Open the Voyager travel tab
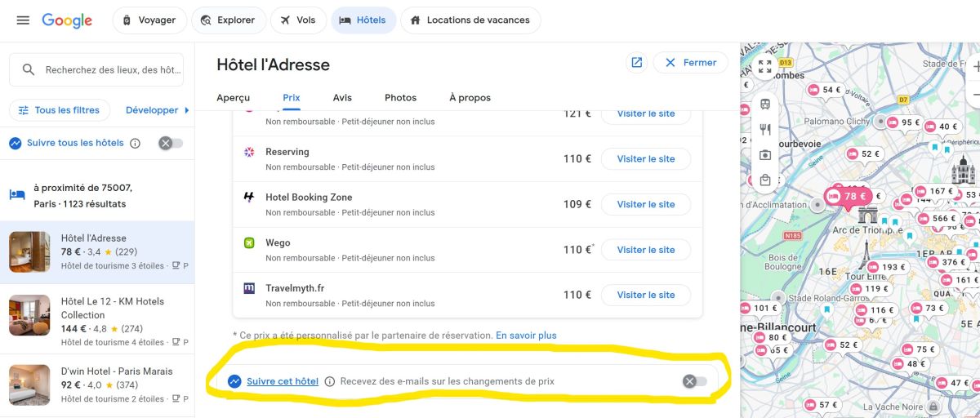The height and width of the screenshot is (418, 980). [x=149, y=20]
